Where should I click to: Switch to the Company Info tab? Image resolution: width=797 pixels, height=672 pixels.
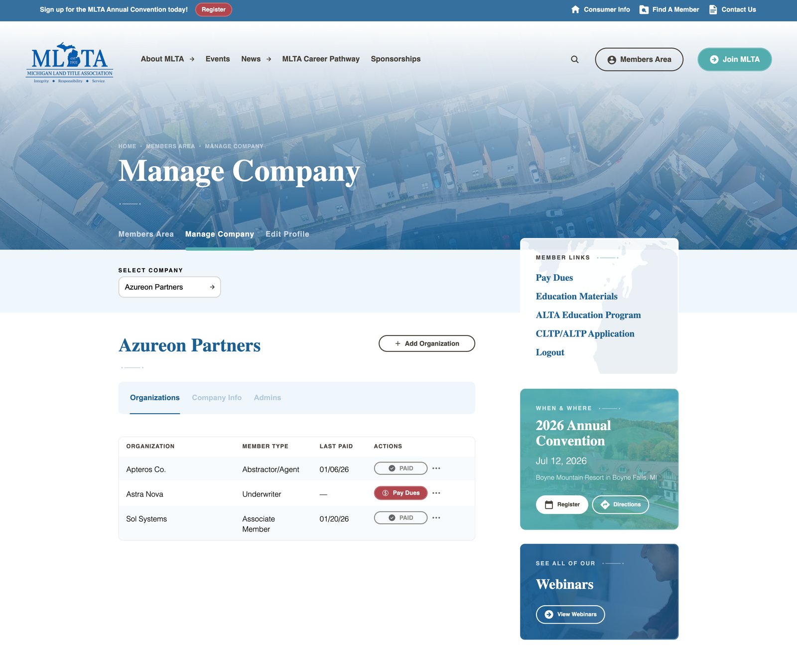217,398
